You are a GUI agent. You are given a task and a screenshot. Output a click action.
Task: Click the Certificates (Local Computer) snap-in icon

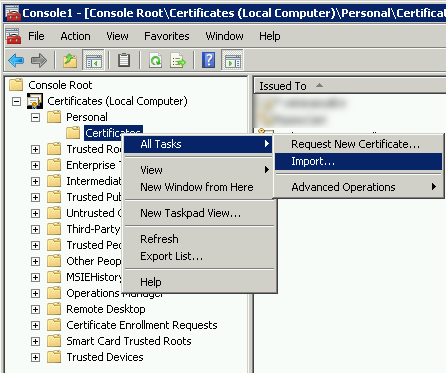[35, 101]
